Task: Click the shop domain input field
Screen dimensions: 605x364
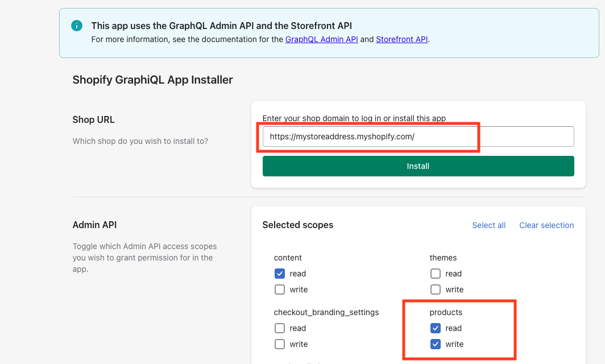Action: click(418, 136)
